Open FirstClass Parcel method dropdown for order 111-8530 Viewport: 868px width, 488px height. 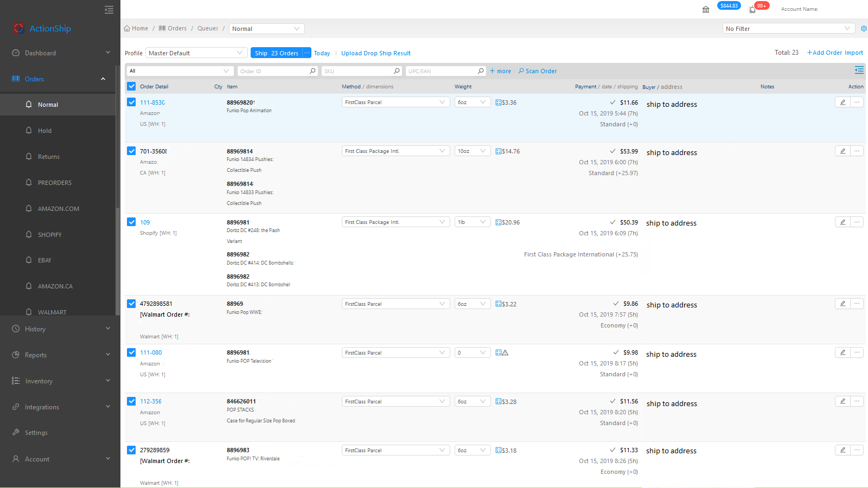[396, 102]
